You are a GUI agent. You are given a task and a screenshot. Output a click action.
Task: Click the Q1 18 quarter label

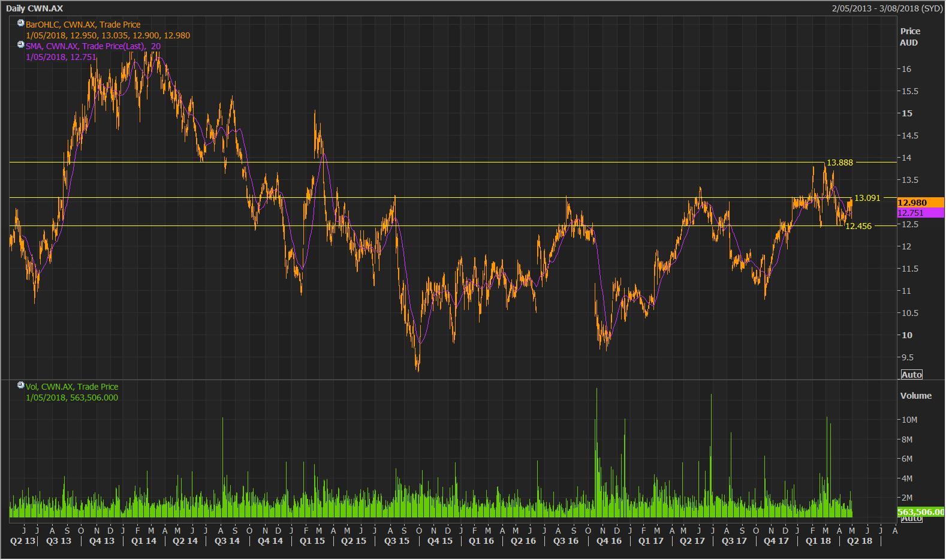[x=818, y=541]
